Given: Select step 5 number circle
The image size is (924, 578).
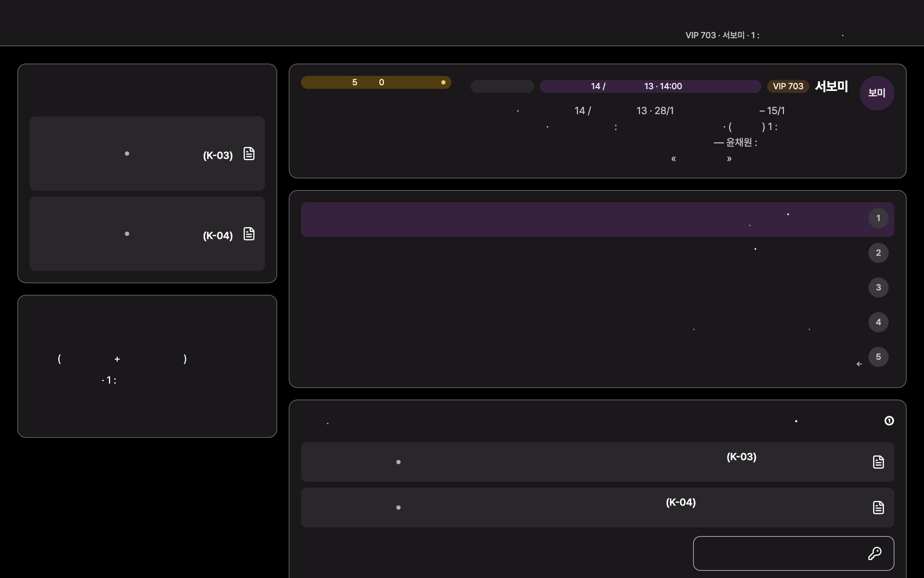Looking at the screenshot, I should coord(878,357).
